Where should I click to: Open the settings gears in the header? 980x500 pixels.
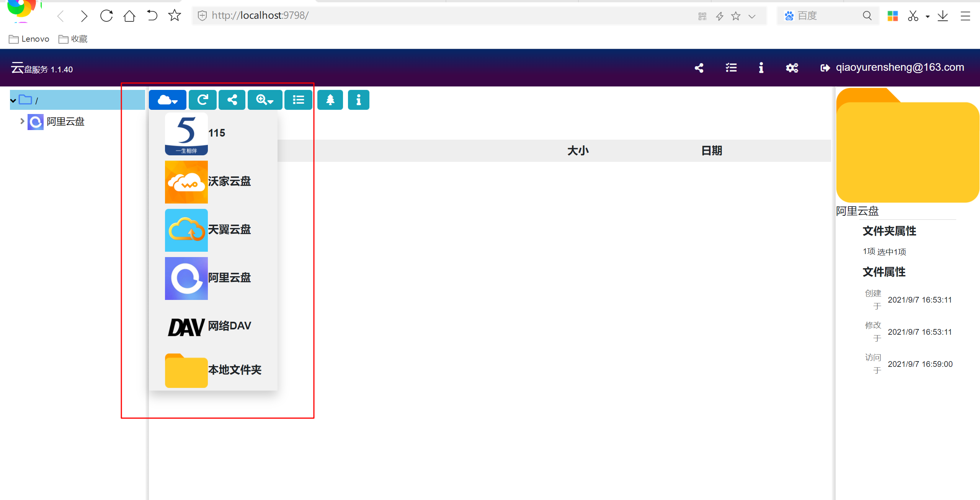tap(792, 68)
